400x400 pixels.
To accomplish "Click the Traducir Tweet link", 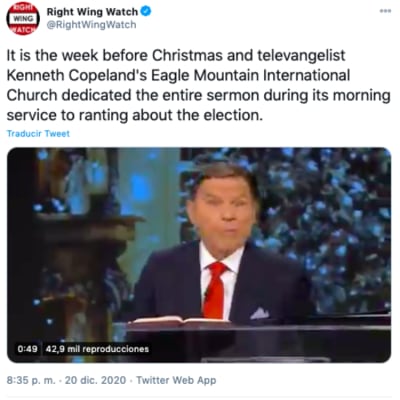I will 38,134.
